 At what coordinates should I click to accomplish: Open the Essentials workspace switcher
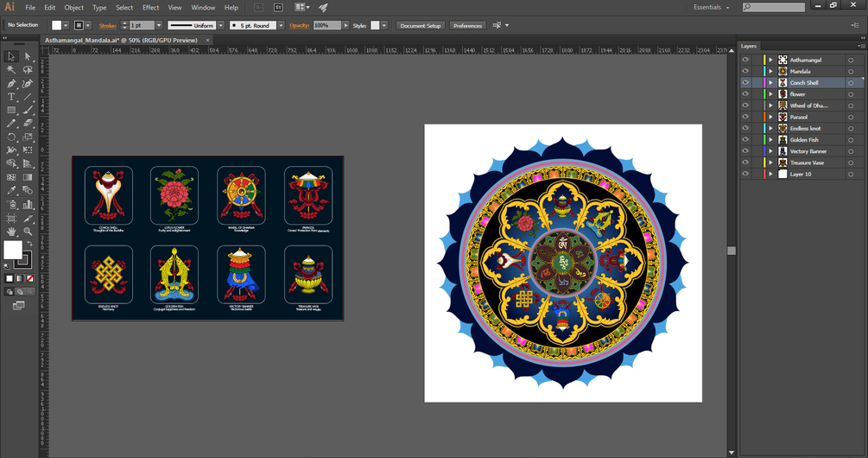(x=712, y=7)
